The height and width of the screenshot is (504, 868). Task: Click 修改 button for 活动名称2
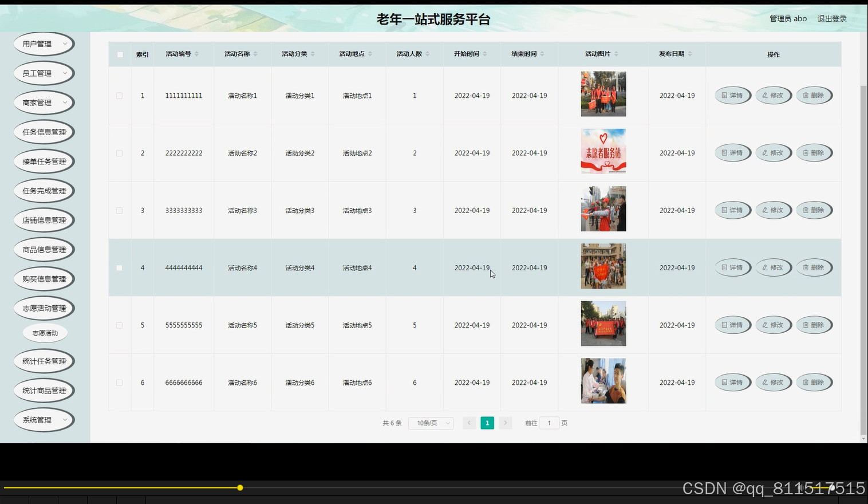773,153
